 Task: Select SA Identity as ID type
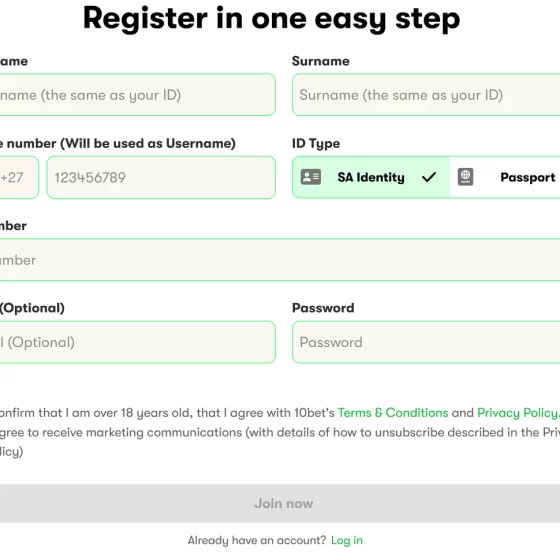[371, 177]
